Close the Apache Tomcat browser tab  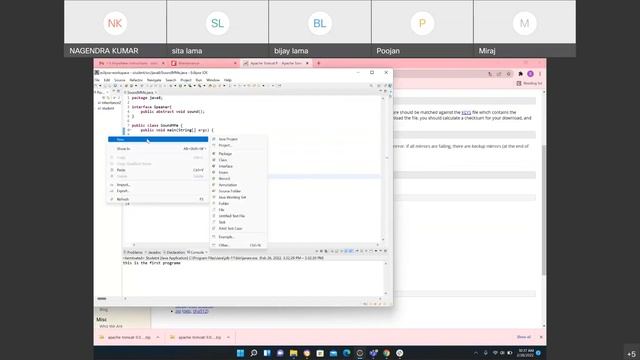307,63
